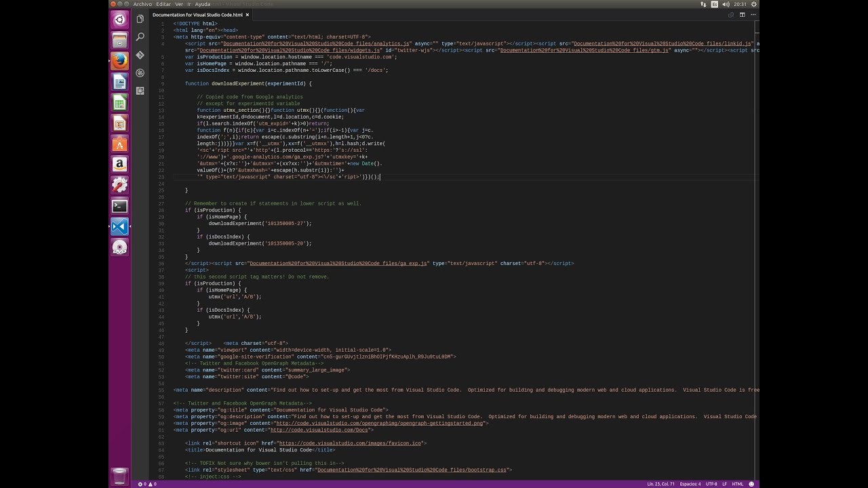Open the linkid.js script src link

(662, 43)
